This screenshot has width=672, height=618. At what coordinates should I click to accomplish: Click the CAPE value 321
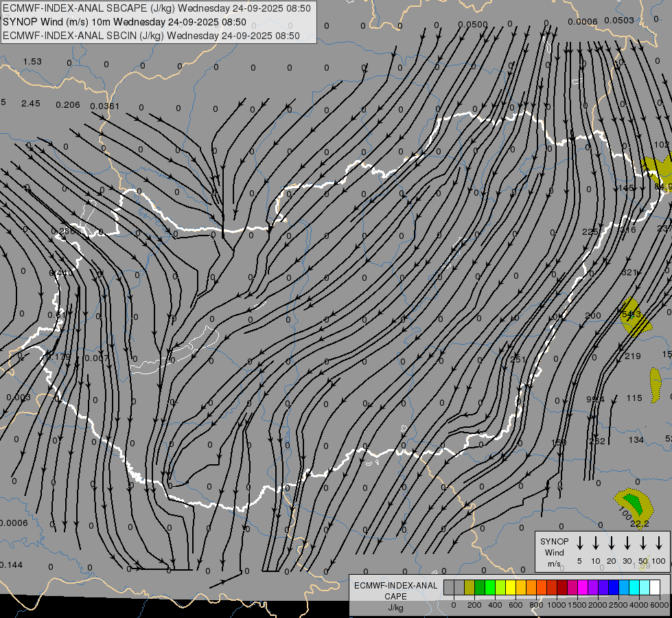tap(629, 272)
